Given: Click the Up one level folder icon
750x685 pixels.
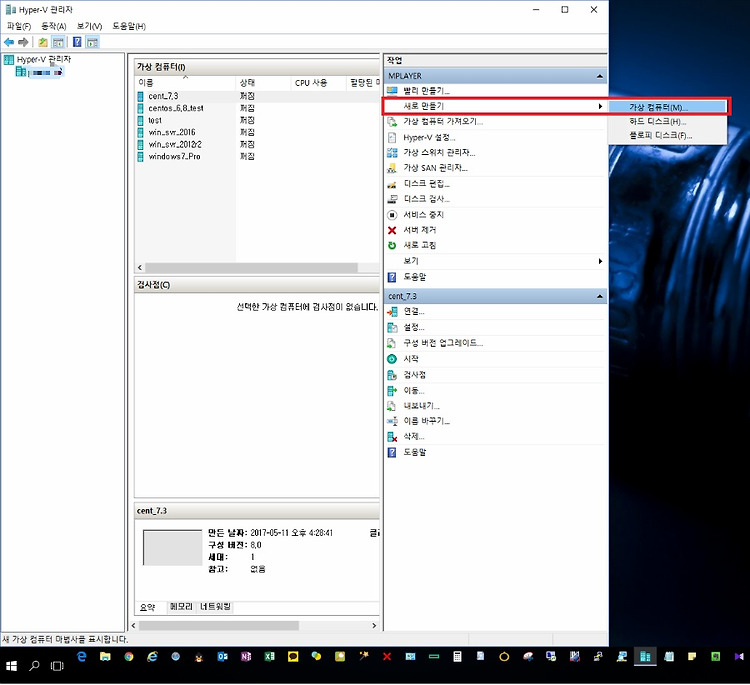Looking at the screenshot, I should [x=43, y=42].
